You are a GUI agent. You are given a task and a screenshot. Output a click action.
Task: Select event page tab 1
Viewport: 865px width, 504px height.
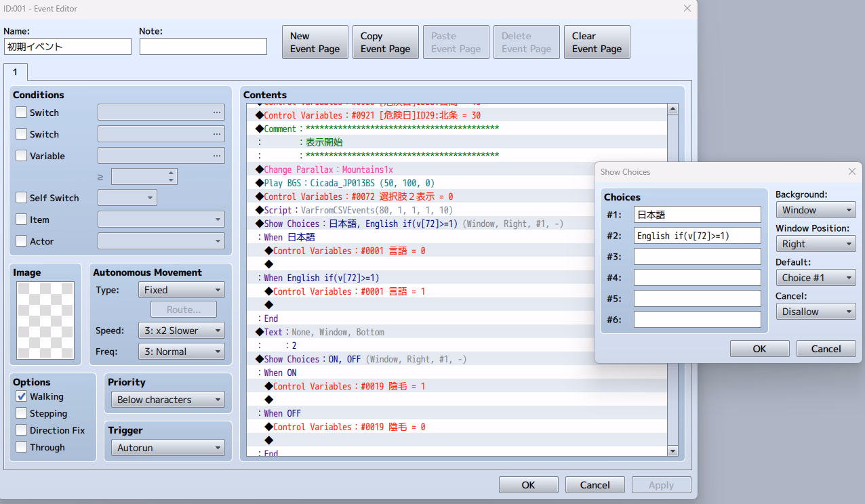pos(15,72)
